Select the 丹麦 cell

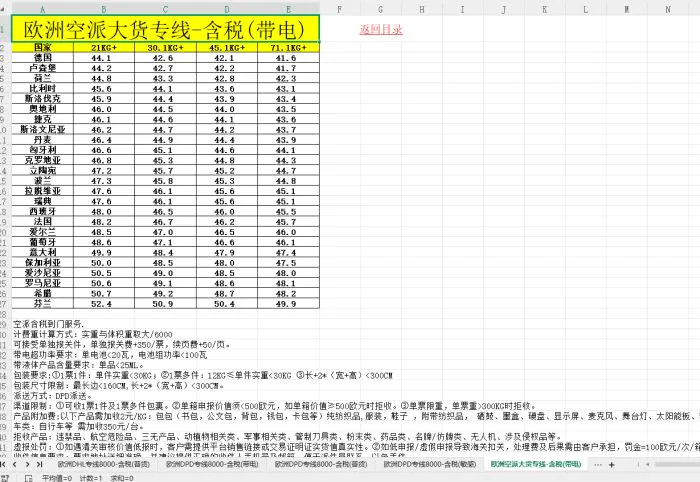(x=42, y=140)
